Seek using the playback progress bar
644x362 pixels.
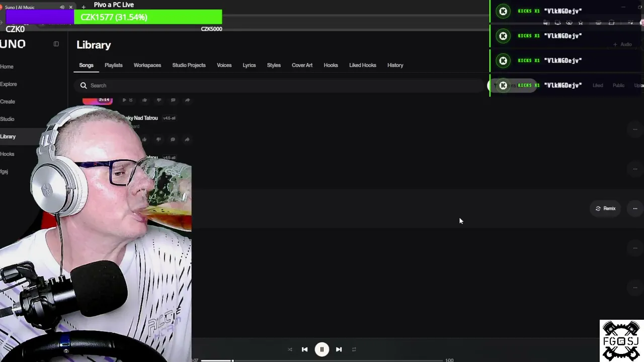point(322,360)
